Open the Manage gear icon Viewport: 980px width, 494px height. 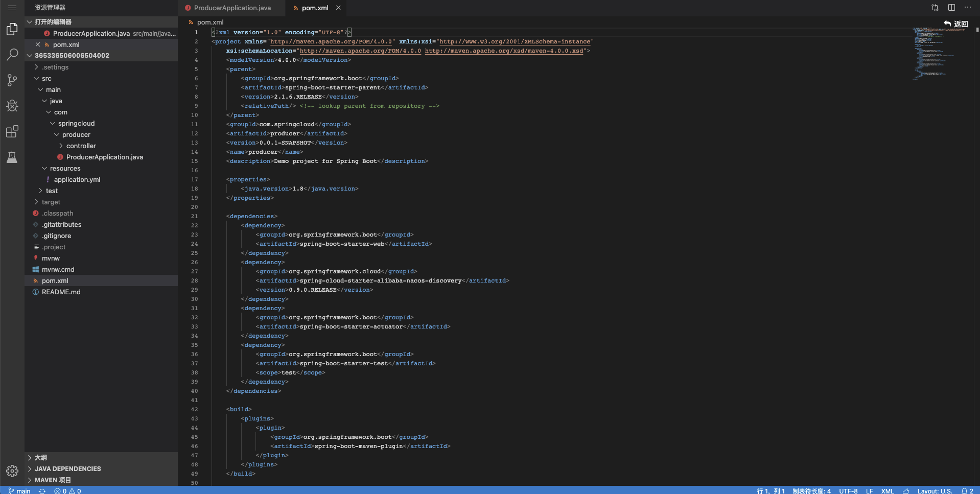[12, 471]
